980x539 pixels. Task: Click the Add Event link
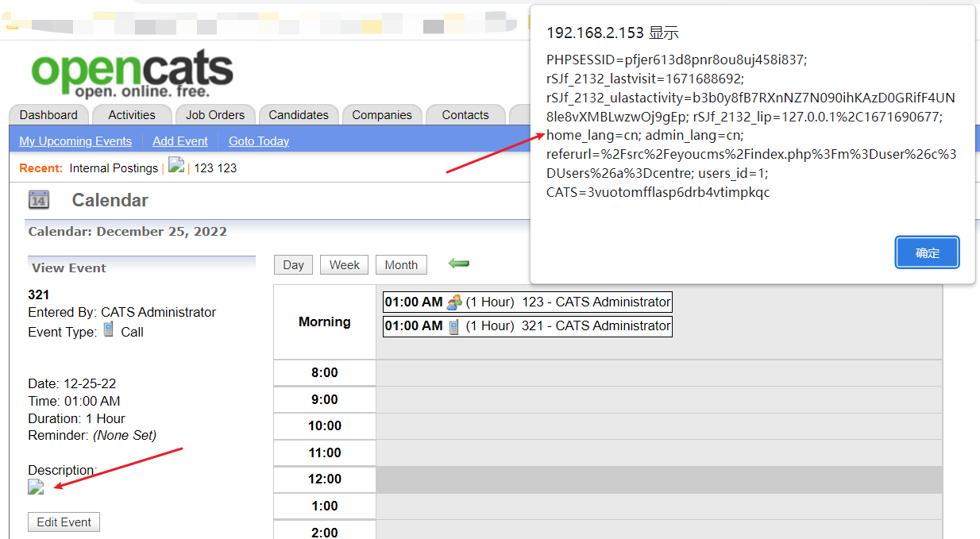180,141
